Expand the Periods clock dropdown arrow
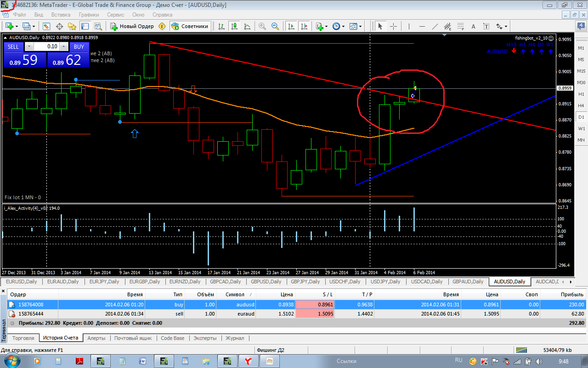Image resolution: width=588 pixels, height=368 pixels. [x=344, y=27]
